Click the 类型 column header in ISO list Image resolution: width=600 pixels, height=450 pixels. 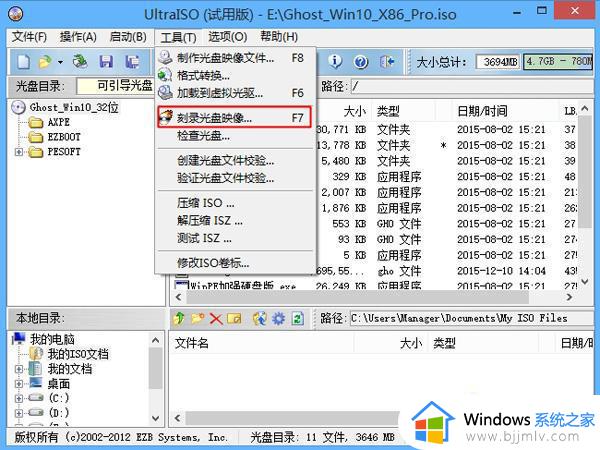(388, 111)
